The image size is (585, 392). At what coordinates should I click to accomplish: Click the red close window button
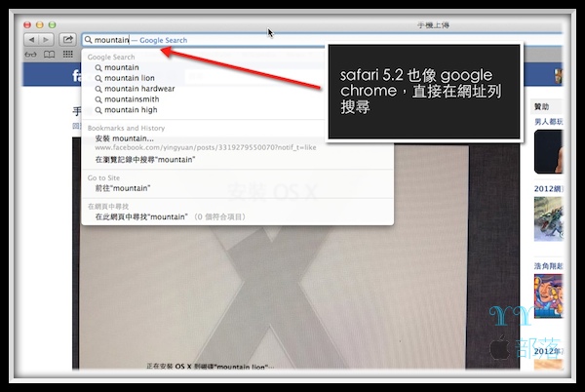(x=27, y=25)
